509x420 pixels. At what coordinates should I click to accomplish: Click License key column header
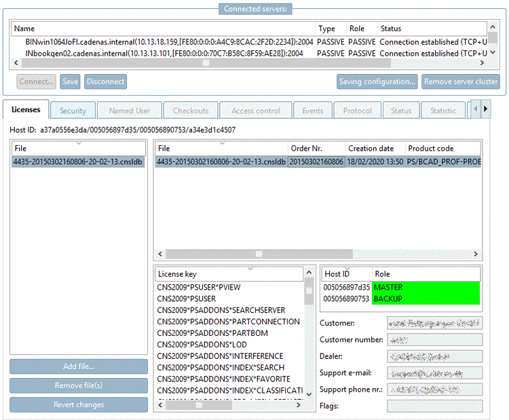[x=229, y=274]
